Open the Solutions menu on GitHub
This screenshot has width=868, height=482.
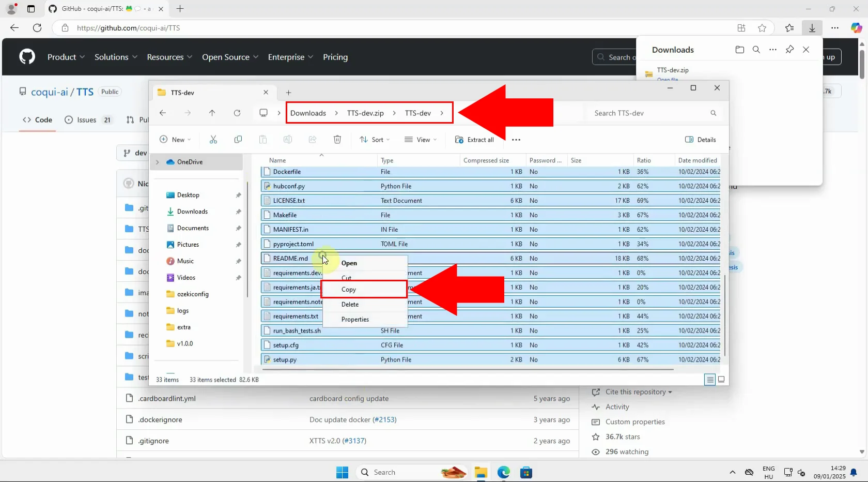click(116, 57)
